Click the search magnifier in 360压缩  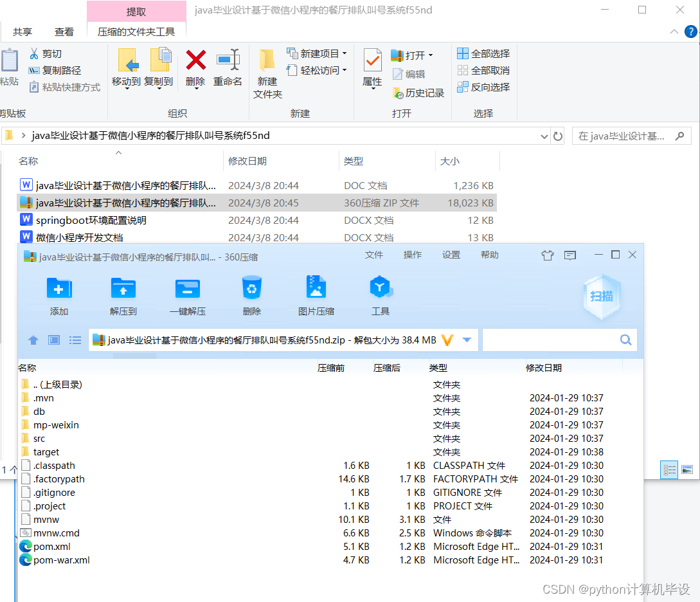click(x=626, y=340)
